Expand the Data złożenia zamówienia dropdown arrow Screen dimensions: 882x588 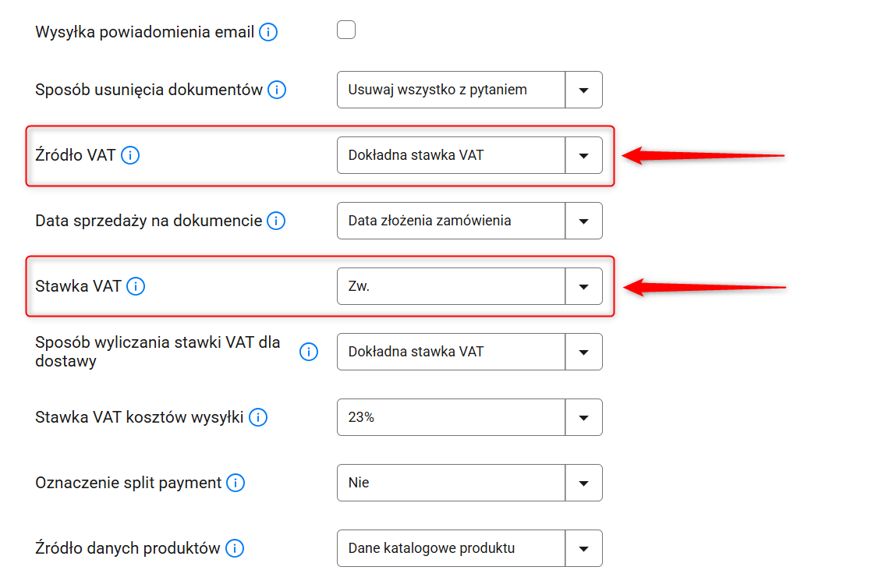[583, 221]
